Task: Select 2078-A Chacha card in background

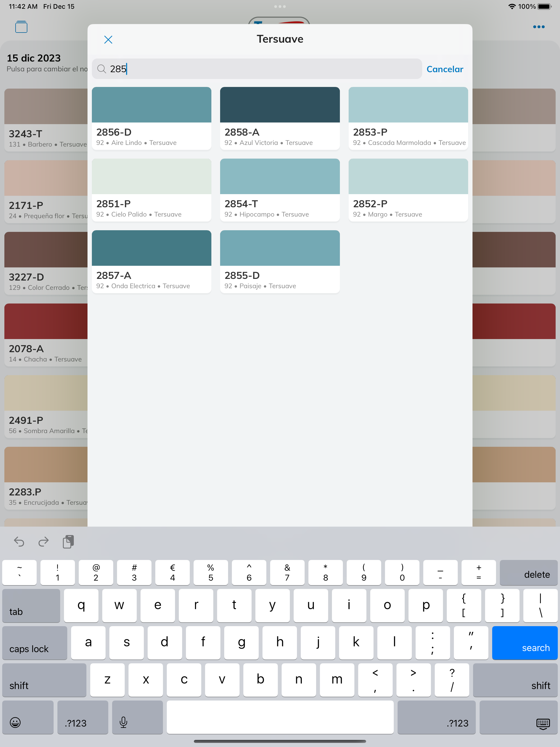Action: (46, 335)
